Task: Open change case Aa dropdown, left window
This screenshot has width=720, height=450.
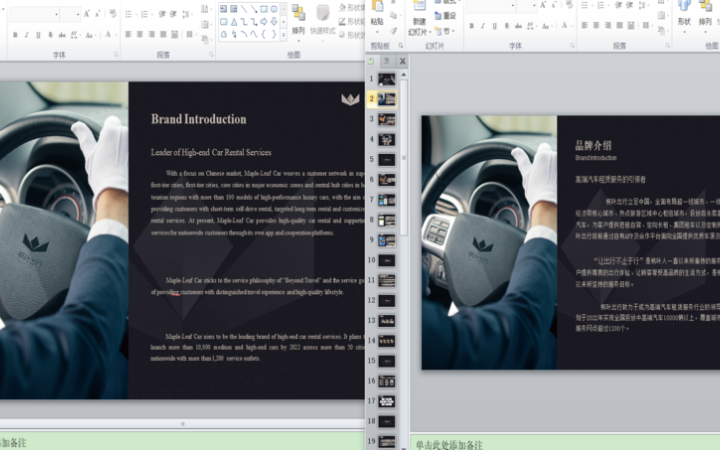Action: 90,35
